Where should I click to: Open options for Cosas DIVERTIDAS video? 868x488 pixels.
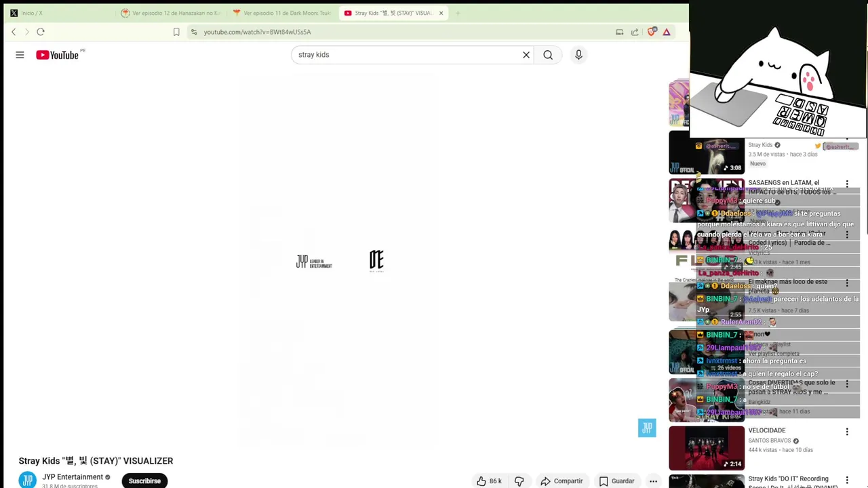pyautogui.click(x=847, y=384)
